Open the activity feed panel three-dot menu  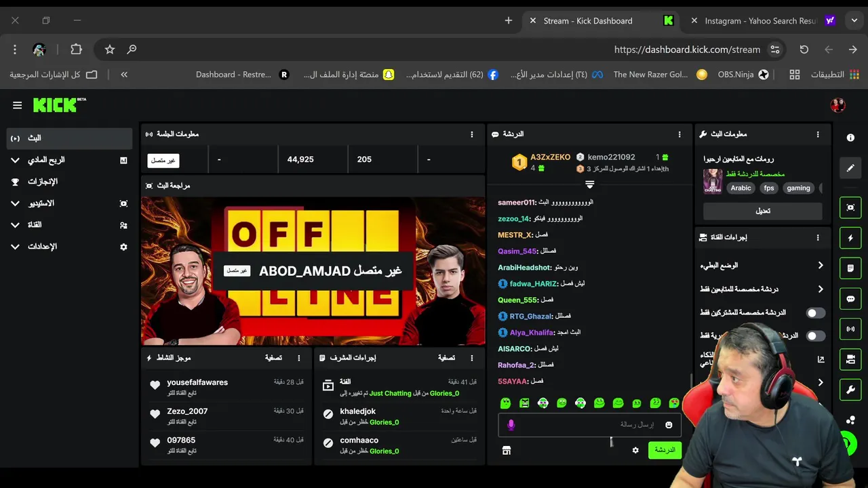point(299,358)
